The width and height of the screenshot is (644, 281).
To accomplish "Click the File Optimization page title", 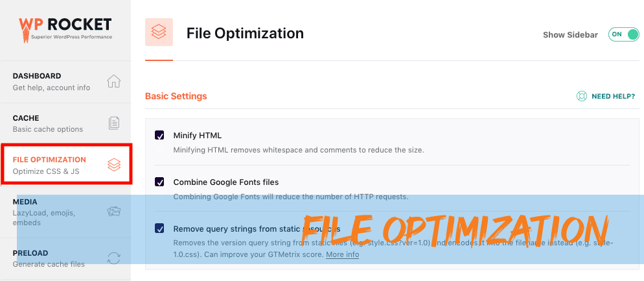I will point(245,33).
